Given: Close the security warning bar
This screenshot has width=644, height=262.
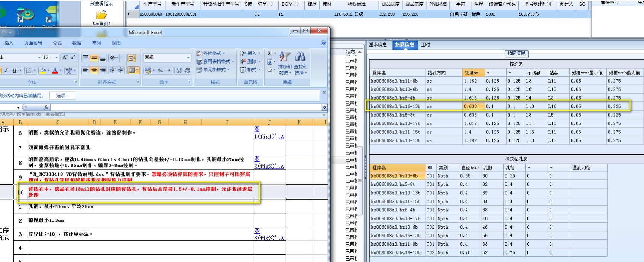Looking at the screenshot, I should (324, 93).
